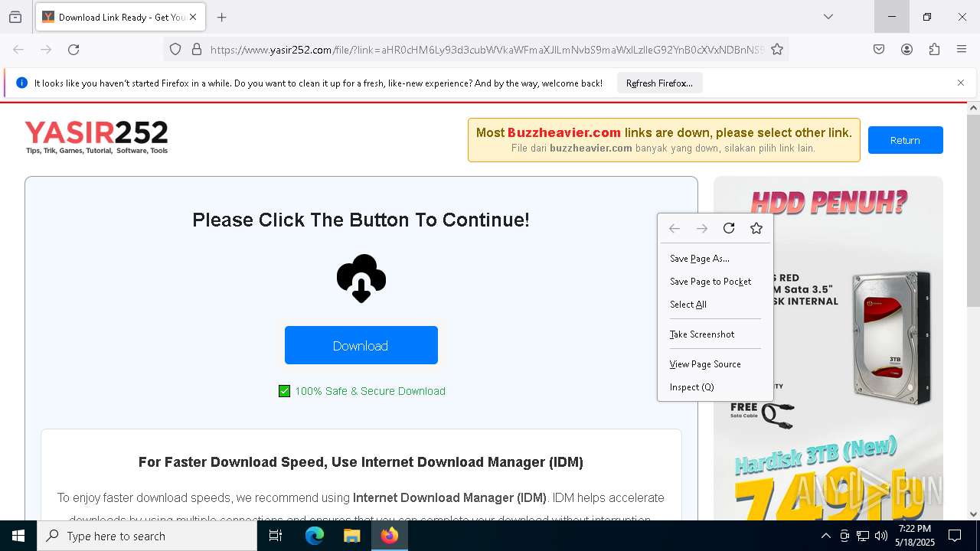The height and width of the screenshot is (551, 980).
Task: Click the cloud download icon
Action: coord(361,279)
